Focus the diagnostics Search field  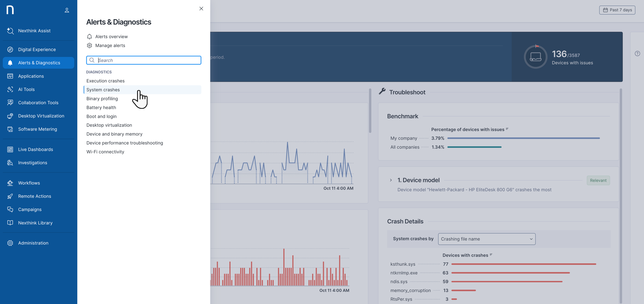coord(148,60)
